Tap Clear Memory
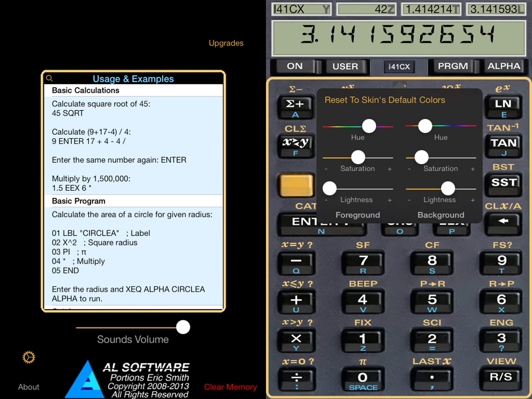The image size is (532, 399). coord(230,387)
